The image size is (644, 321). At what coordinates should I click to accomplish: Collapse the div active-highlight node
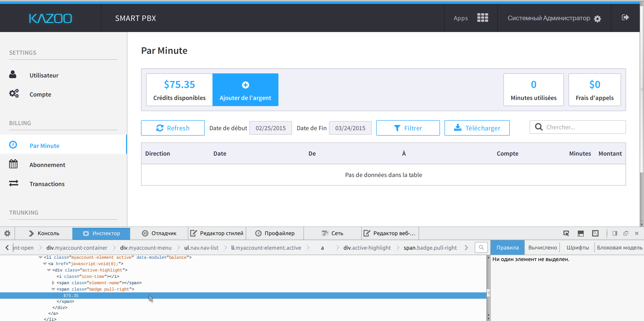pos(49,270)
